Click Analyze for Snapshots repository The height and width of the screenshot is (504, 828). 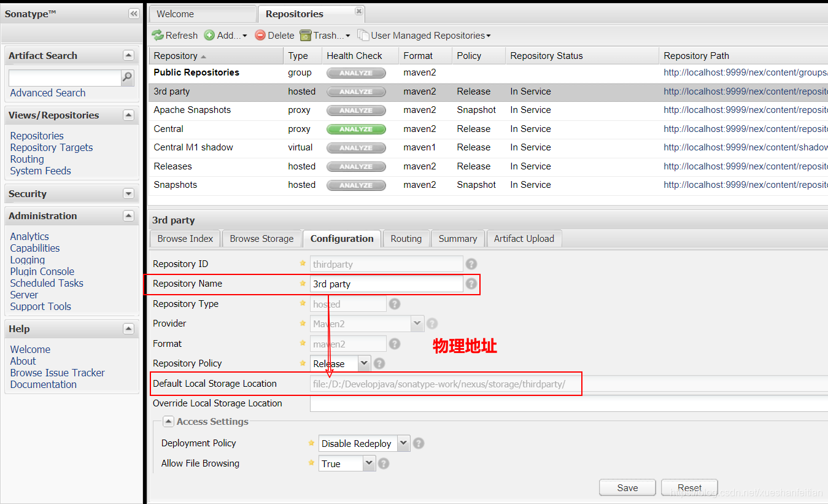click(356, 185)
